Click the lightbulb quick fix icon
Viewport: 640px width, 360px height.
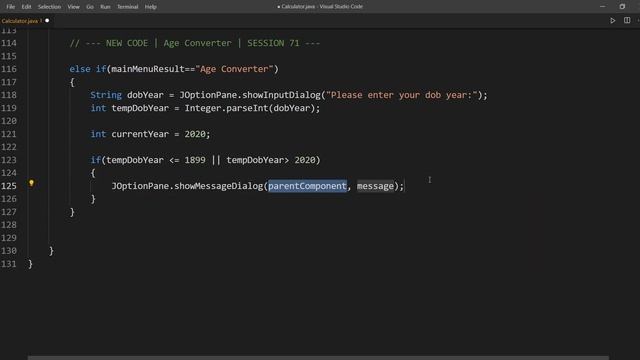click(x=31, y=183)
